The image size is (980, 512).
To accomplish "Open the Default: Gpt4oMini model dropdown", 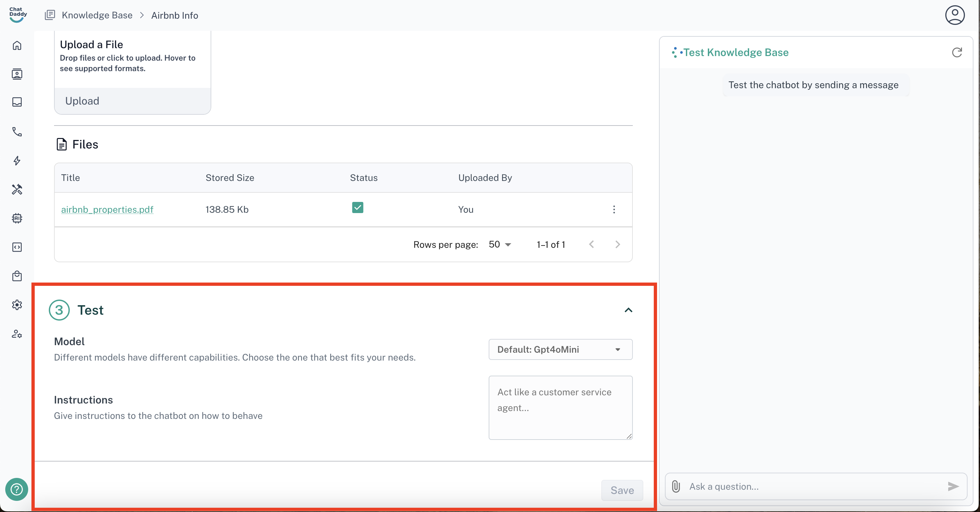I will (560, 349).
